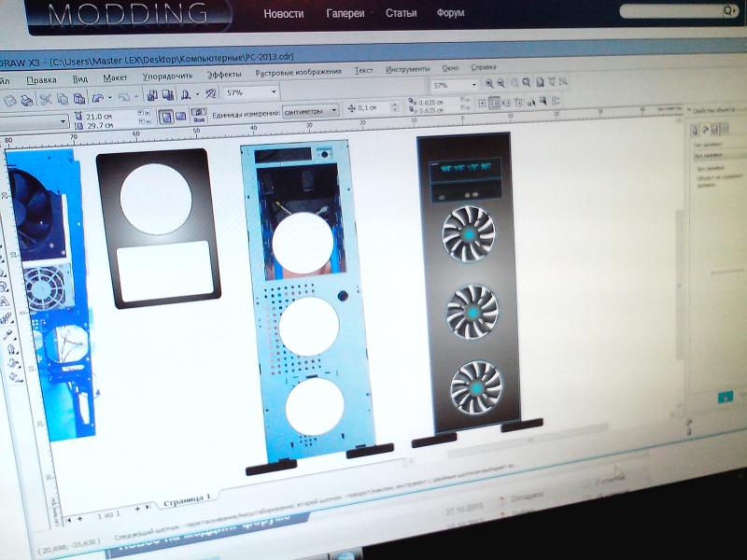Select the Fill bucket tool in toolbox

pyautogui.click(x=14, y=364)
